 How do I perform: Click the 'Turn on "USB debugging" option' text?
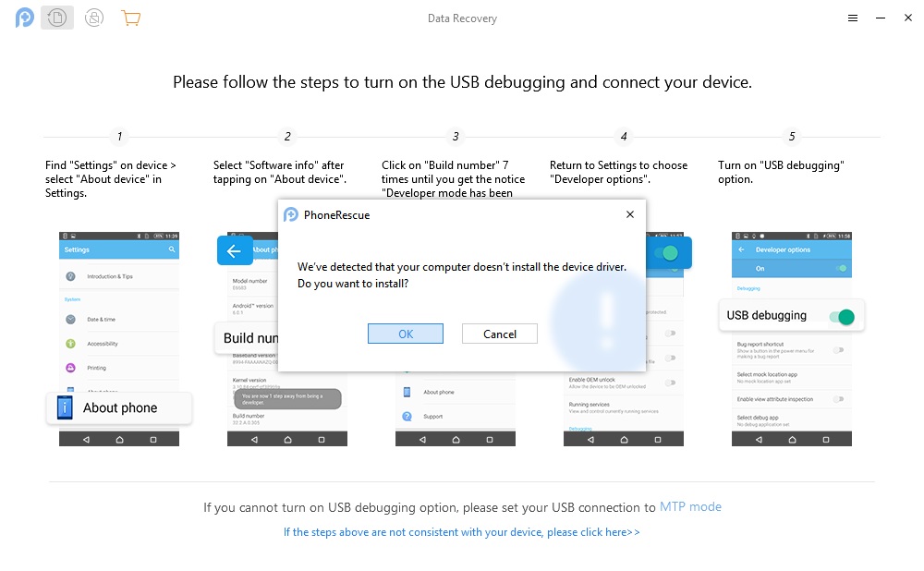point(781,172)
